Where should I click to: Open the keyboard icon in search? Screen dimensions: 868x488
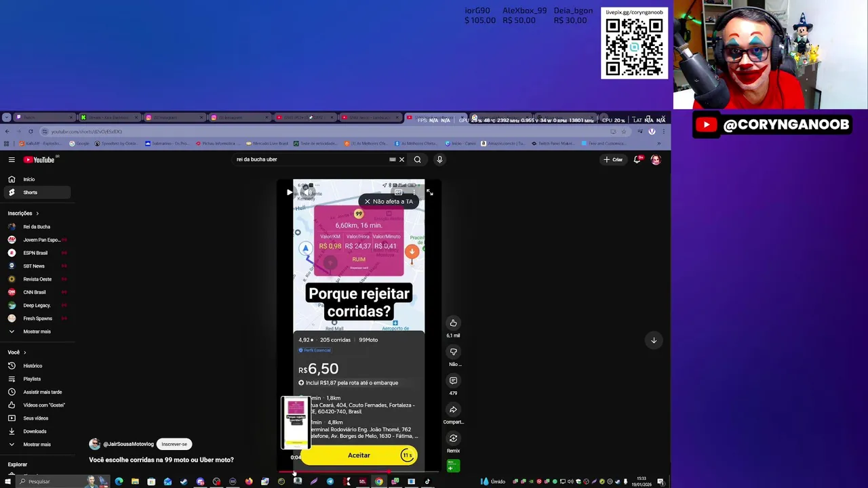click(393, 160)
